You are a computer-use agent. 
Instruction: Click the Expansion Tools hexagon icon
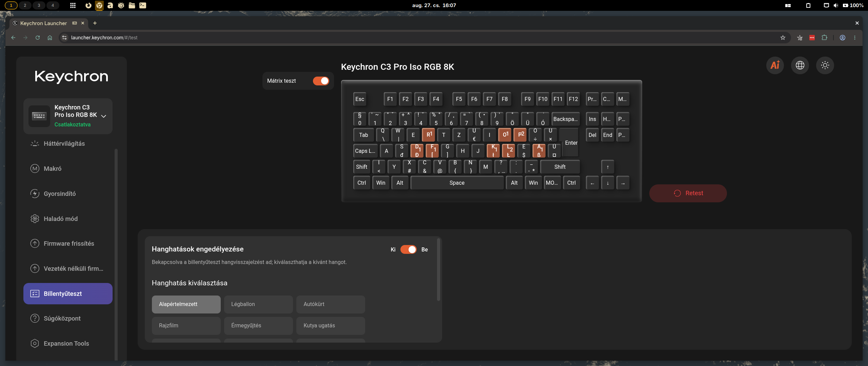[x=35, y=343]
